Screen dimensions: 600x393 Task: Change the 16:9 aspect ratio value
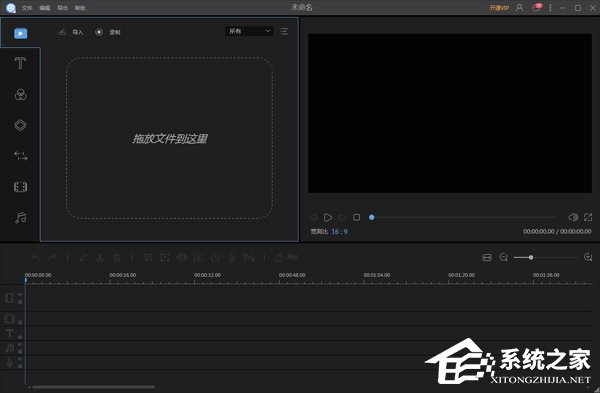(x=339, y=232)
